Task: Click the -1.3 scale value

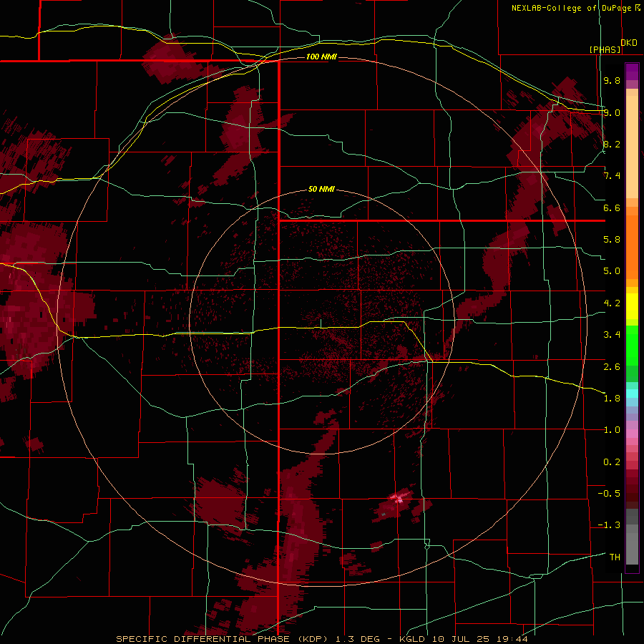Action: [x=609, y=525]
